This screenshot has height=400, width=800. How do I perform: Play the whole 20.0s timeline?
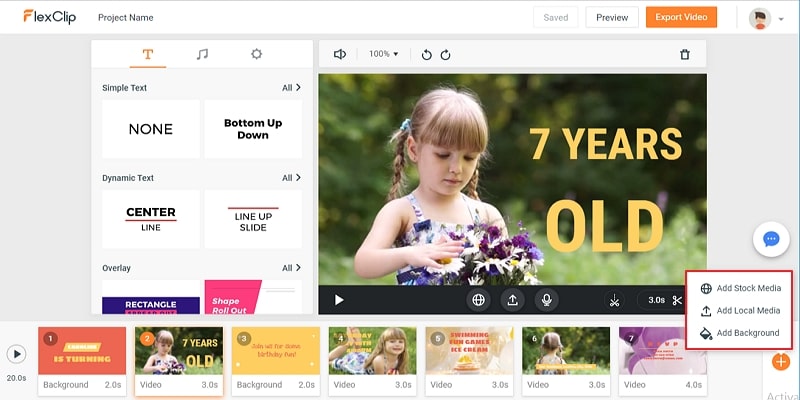coord(17,354)
